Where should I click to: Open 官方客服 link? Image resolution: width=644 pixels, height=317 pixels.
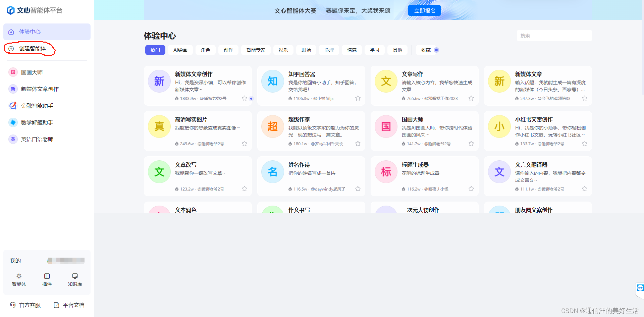pos(25,305)
